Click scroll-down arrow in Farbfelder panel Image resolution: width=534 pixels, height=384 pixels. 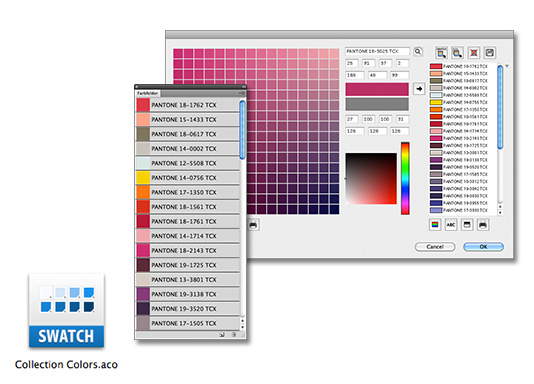point(242,327)
